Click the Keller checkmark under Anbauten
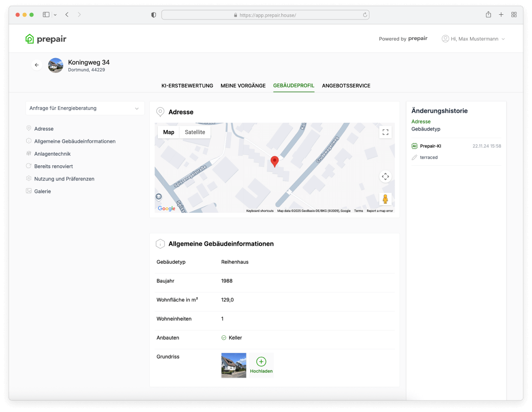532x412 pixels. point(224,338)
